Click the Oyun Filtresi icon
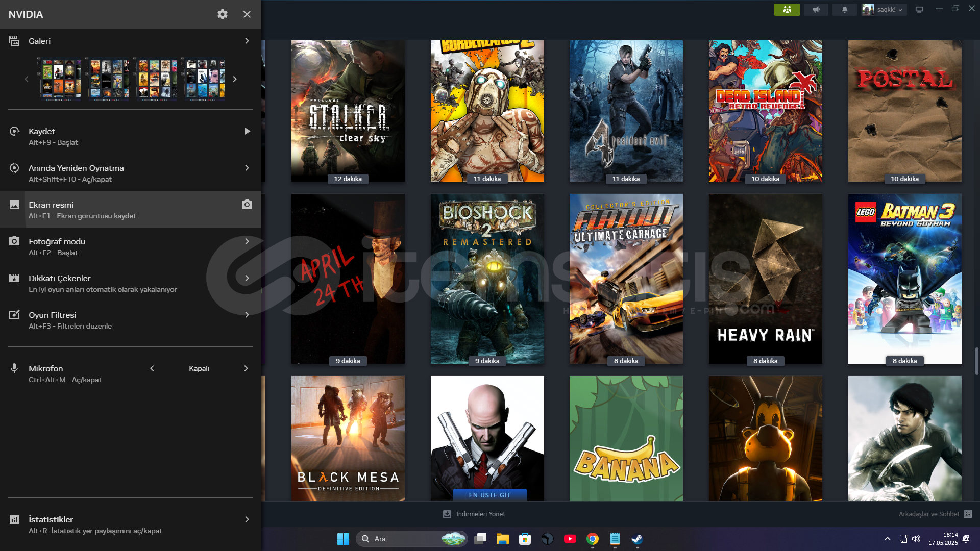 pos(14,315)
